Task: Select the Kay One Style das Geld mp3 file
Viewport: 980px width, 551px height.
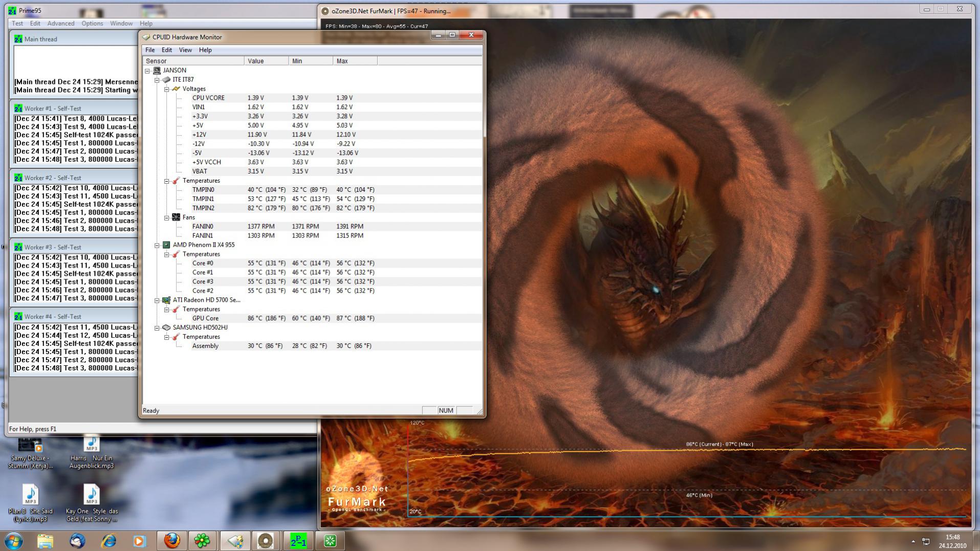Action: (x=92, y=503)
